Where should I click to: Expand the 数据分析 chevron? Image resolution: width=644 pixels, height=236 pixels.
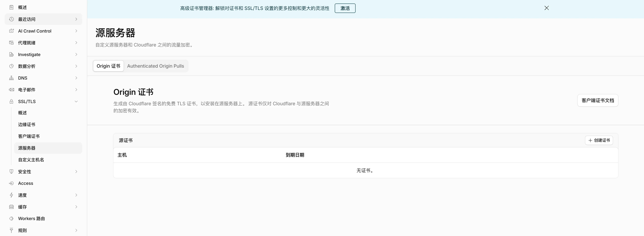click(x=76, y=66)
